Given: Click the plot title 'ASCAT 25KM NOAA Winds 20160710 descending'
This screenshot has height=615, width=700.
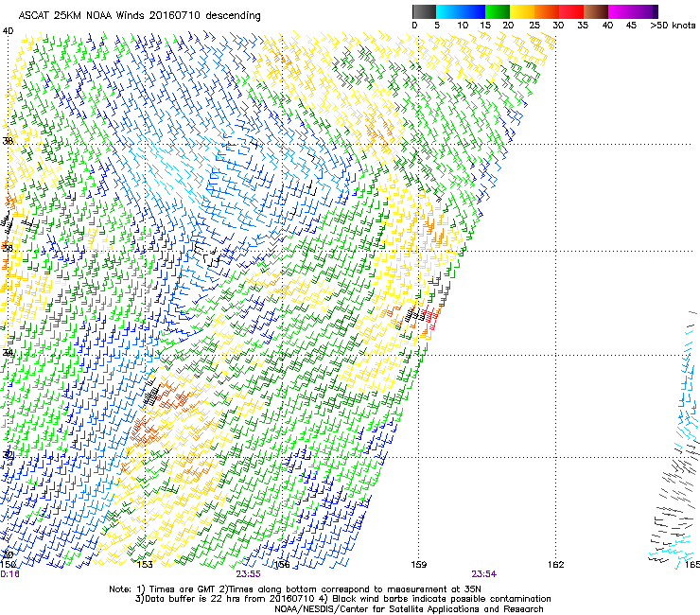Looking at the screenshot, I should 139,15.
